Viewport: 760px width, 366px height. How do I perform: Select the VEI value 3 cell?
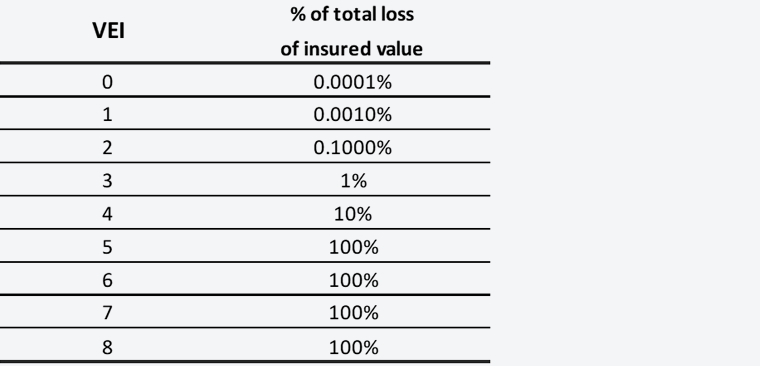click(x=108, y=181)
